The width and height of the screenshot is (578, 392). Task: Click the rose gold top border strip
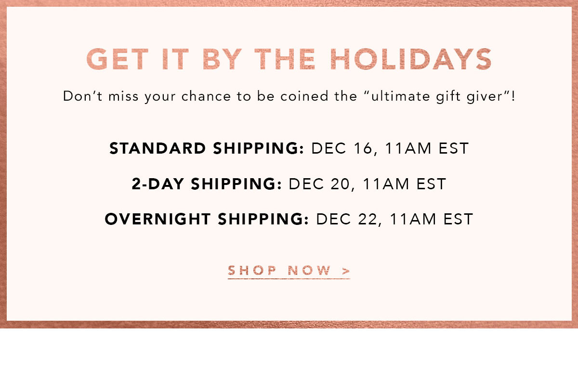pos(289,3)
